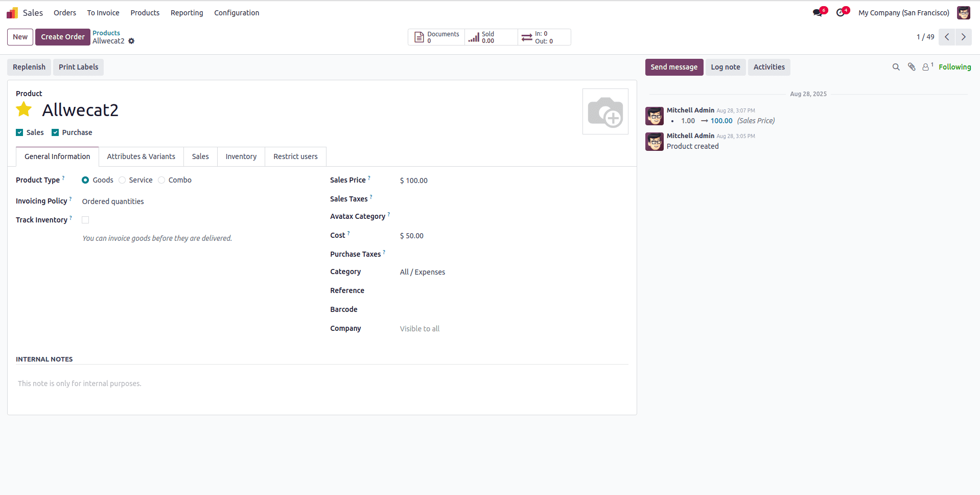Click the Send message button
The height and width of the screenshot is (495, 980).
[674, 67]
